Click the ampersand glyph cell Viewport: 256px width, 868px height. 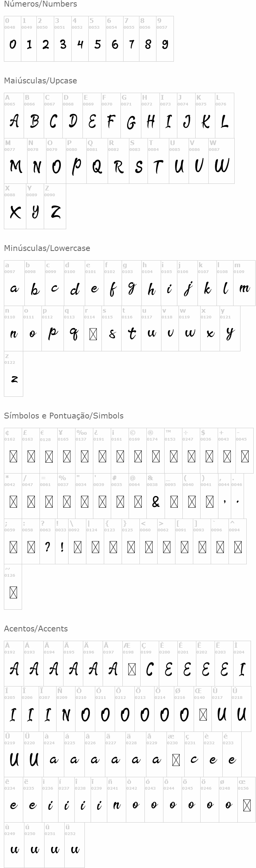(156, 496)
